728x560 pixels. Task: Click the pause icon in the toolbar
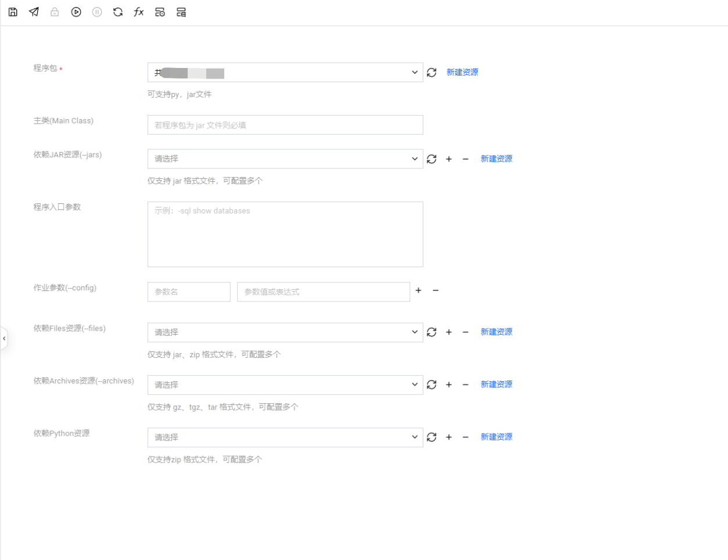coord(97,12)
